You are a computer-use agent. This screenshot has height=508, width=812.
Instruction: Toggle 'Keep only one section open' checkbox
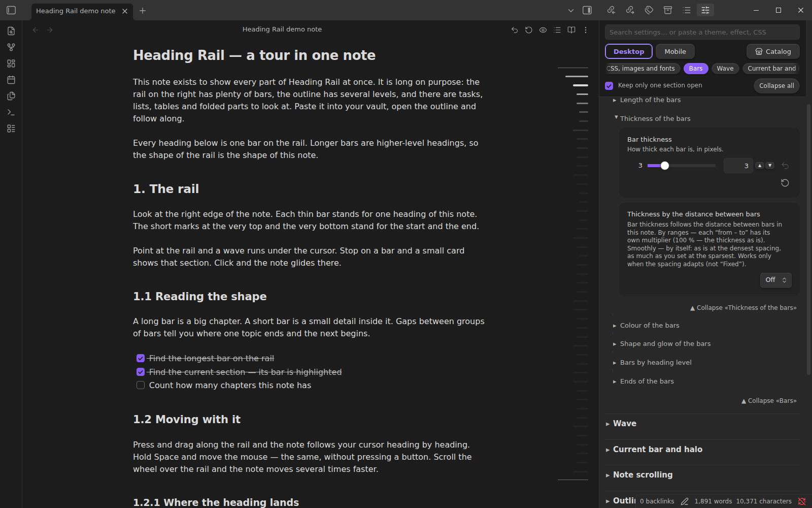[609, 86]
